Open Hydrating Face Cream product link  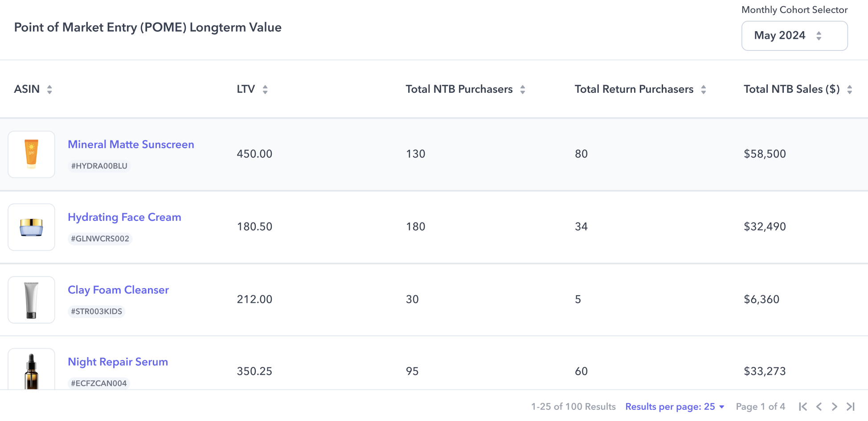pyautogui.click(x=124, y=217)
